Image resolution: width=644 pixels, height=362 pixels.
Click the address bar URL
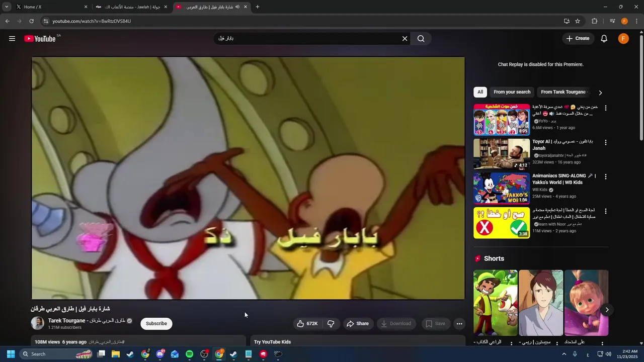click(92, 21)
